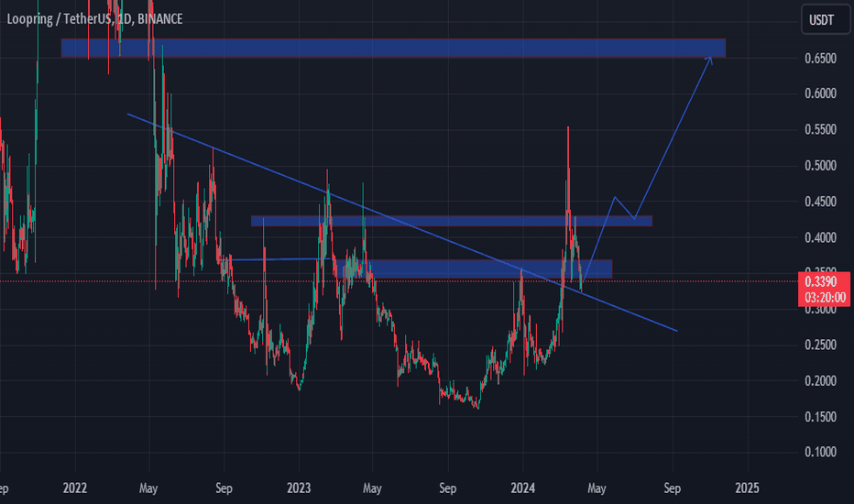Viewport: 854px width, 504px height.
Task: Click the 0.4000 price axis label
Action: (820, 237)
